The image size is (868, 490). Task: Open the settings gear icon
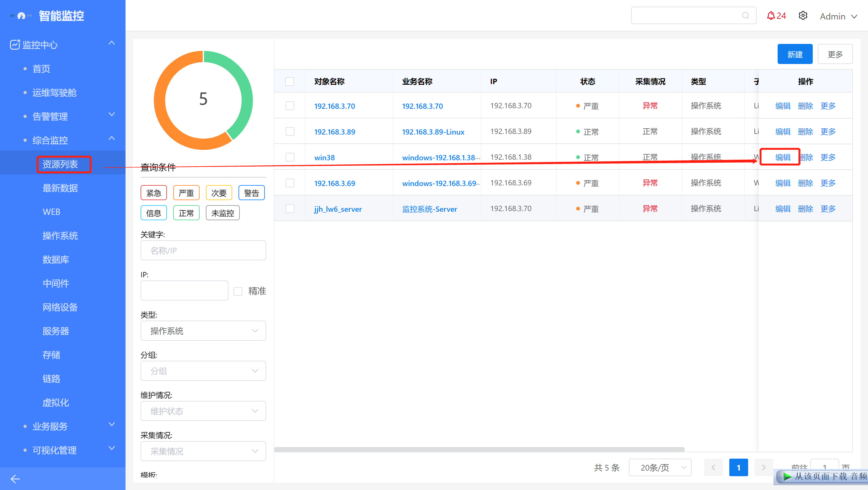pyautogui.click(x=803, y=15)
